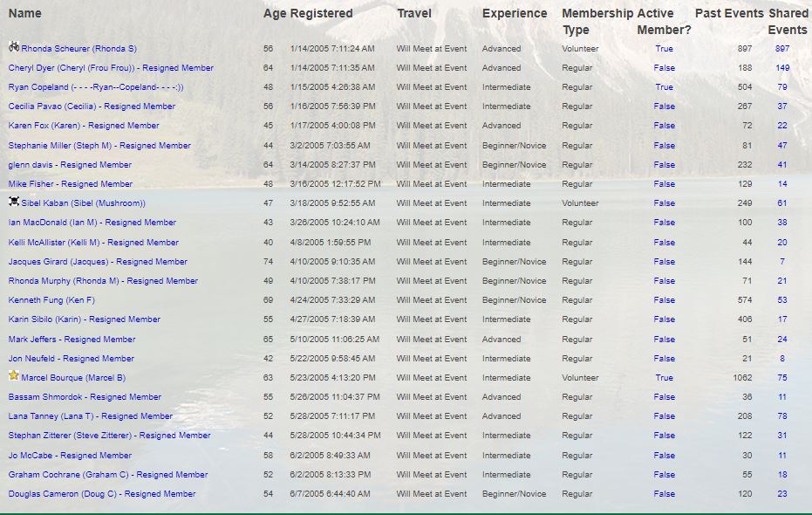Click the Age column header

275,13
